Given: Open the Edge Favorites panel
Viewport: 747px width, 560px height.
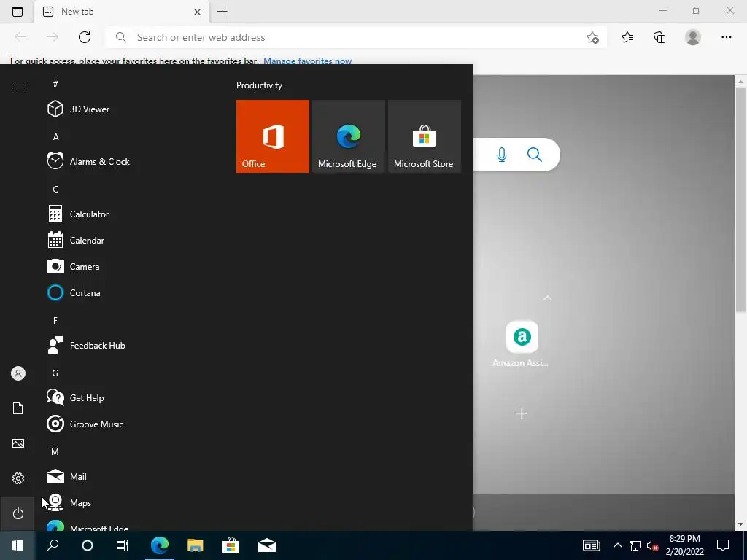Looking at the screenshot, I should click(627, 37).
